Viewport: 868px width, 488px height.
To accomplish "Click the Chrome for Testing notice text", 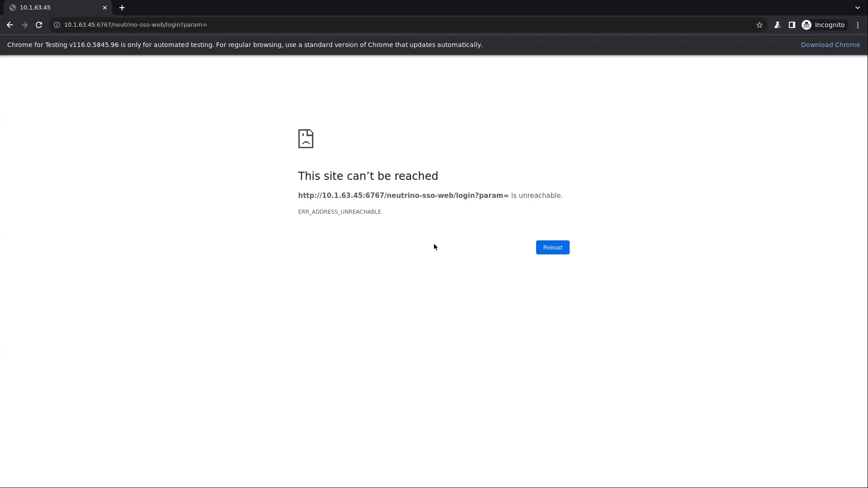I will pos(245,45).
